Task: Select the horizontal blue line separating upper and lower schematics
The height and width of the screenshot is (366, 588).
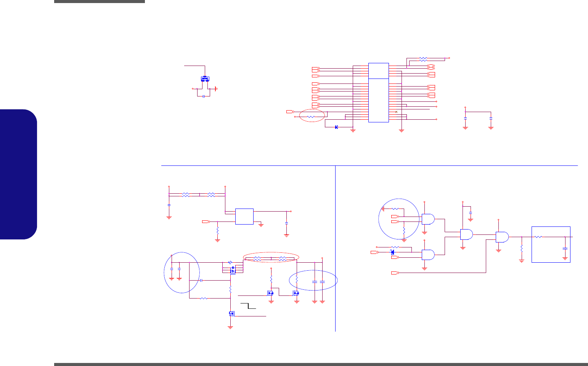Action: point(370,165)
